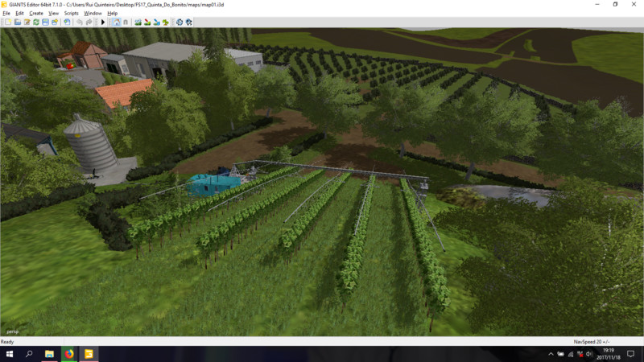Open the Scripts menu
This screenshot has width=644, height=362.
72,14
